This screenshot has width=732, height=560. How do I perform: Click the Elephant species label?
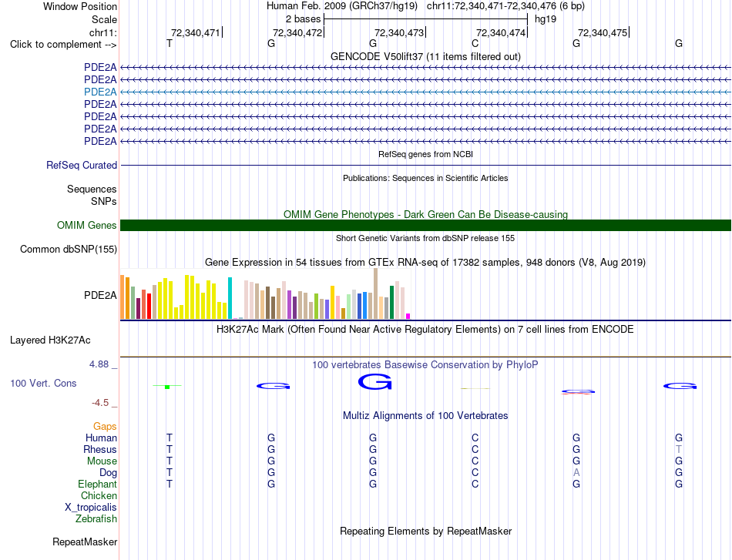pos(97,484)
